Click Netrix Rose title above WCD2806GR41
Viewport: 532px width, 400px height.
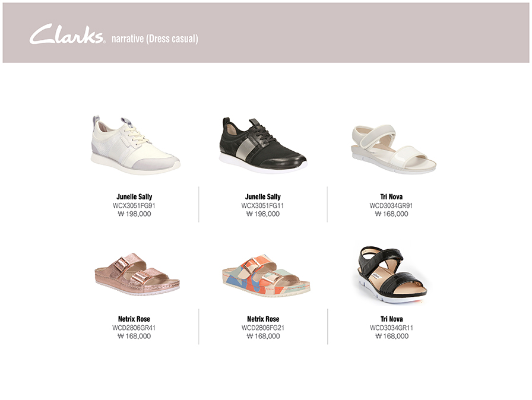point(134,319)
